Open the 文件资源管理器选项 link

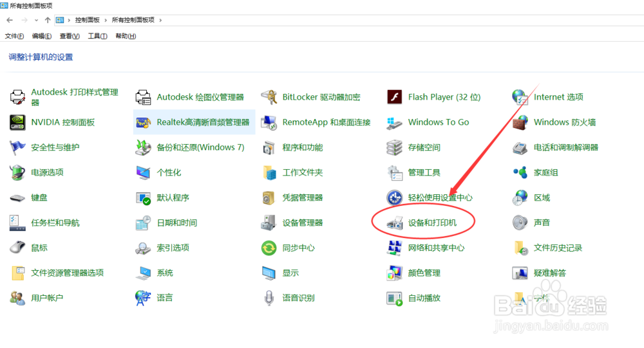coord(68,273)
